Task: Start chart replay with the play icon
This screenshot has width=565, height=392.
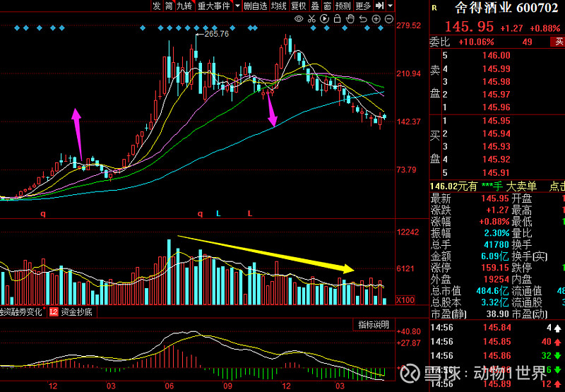Action: tap(324, 19)
